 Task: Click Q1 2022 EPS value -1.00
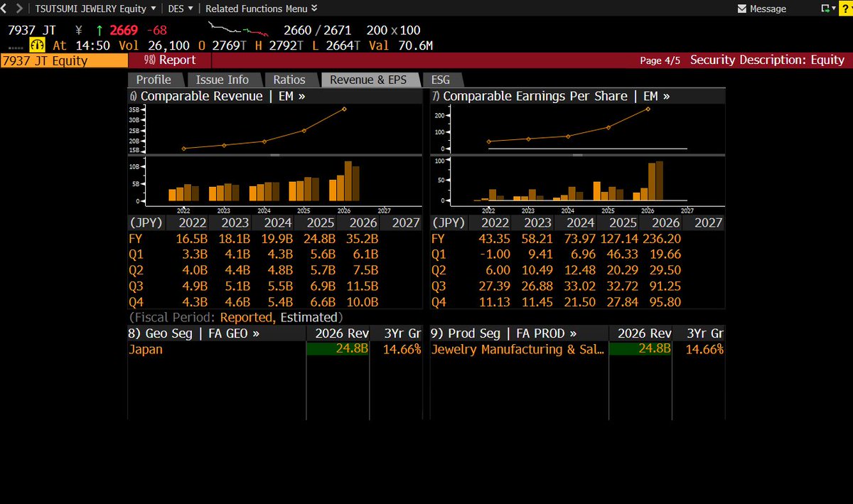pos(495,254)
